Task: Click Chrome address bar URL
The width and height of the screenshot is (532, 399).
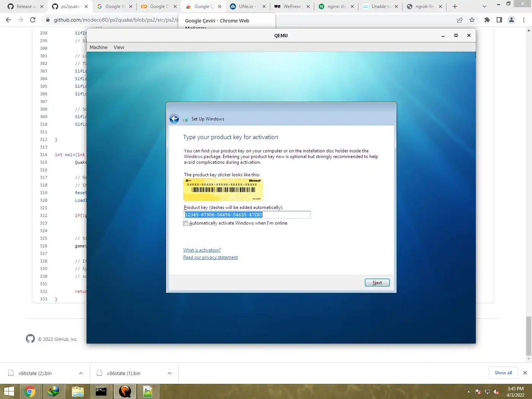Action: (116, 20)
